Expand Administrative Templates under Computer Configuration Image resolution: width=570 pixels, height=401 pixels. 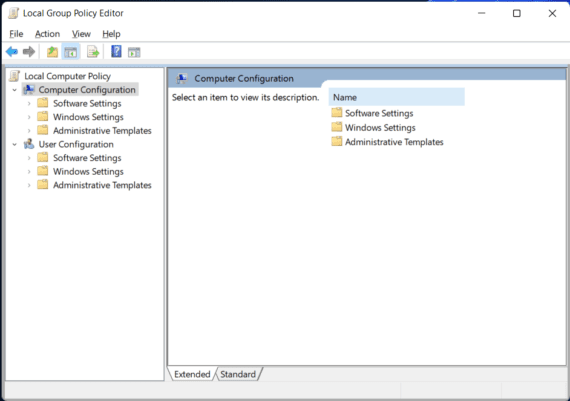coord(29,131)
